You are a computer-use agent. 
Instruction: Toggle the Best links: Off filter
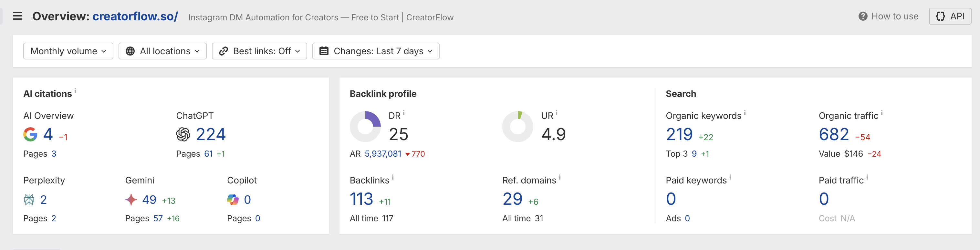pyautogui.click(x=259, y=51)
